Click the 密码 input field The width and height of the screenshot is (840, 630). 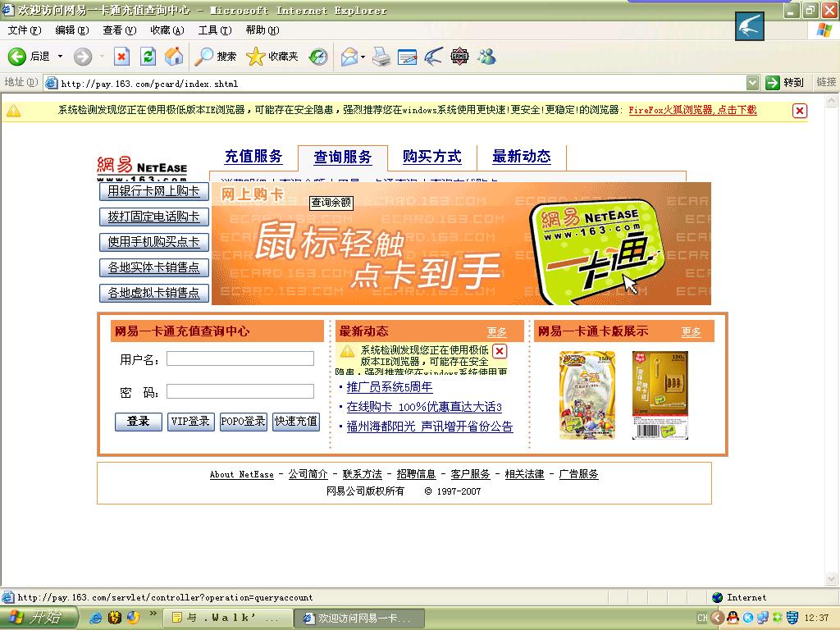pyautogui.click(x=240, y=391)
